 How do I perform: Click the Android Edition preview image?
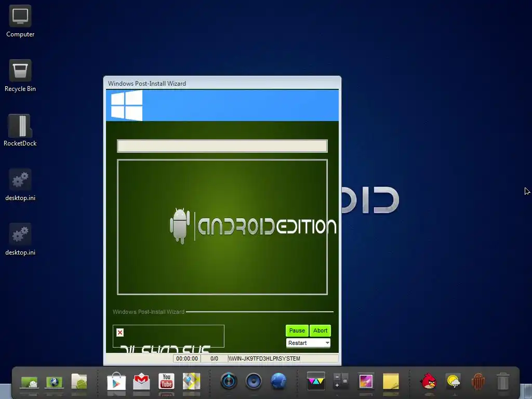pos(222,227)
